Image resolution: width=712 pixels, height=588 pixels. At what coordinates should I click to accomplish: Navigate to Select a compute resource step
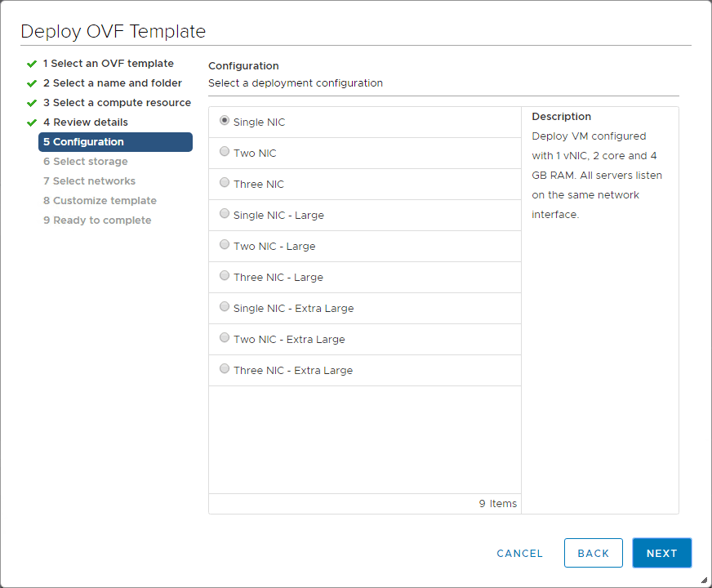click(118, 102)
